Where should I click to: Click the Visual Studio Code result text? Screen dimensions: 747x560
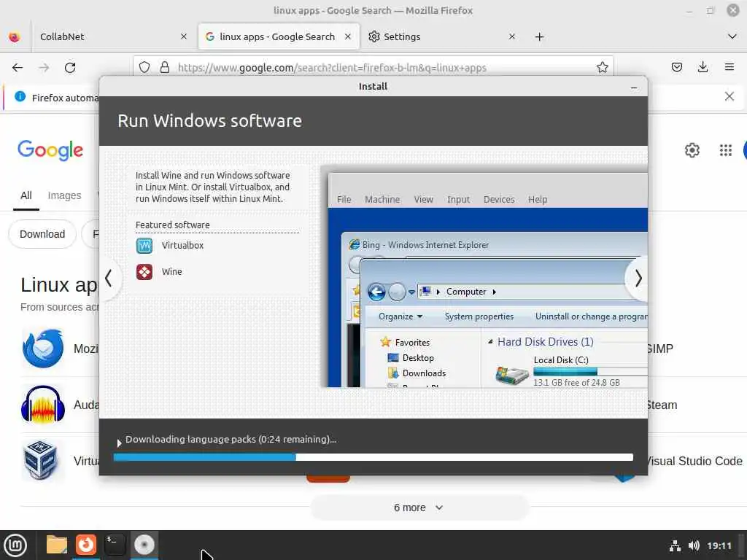pyautogui.click(x=695, y=461)
